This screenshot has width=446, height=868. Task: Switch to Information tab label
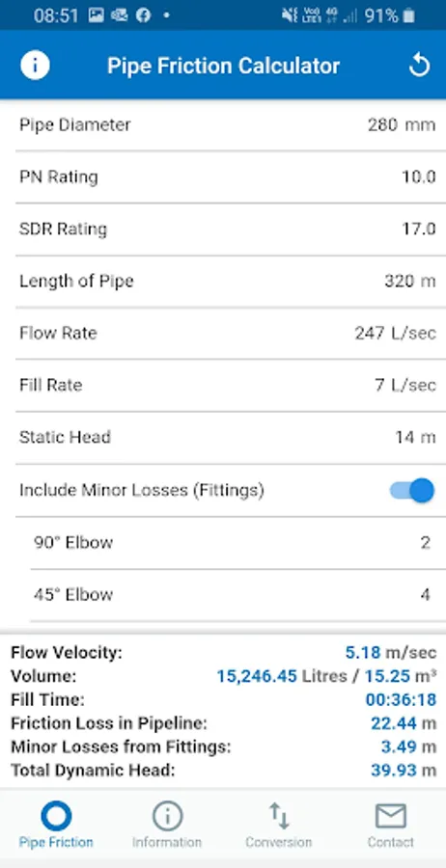[167, 843]
